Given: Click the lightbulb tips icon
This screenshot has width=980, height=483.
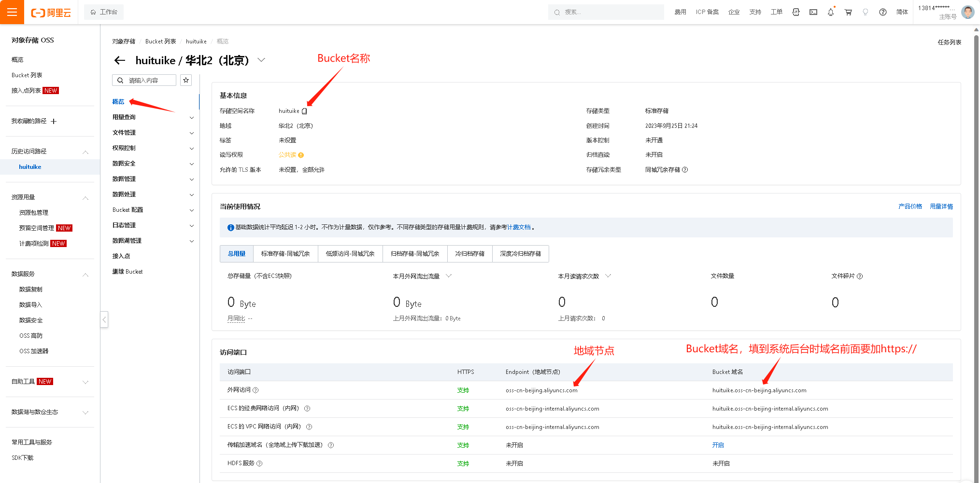Looking at the screenshot, I should (866, 12).
